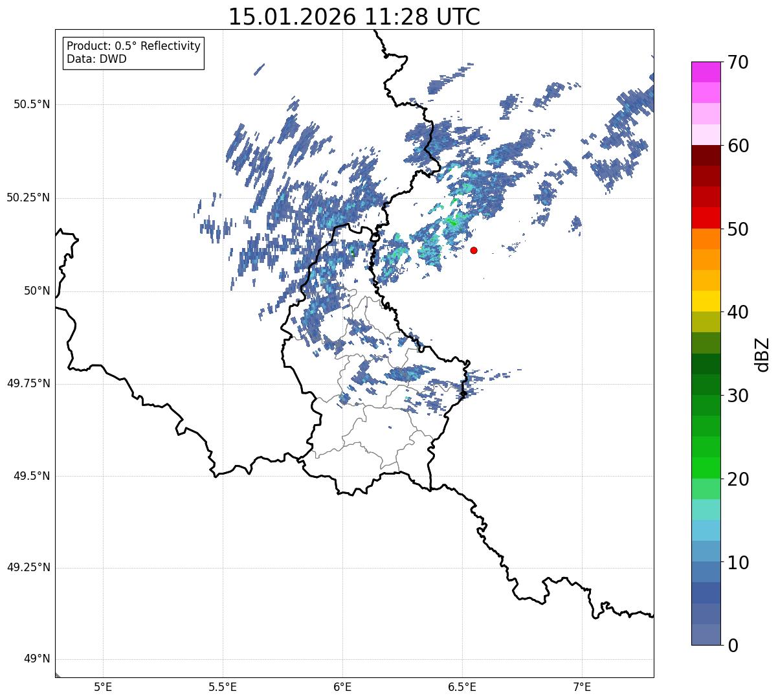Click the palest pink swatch just above 60
Screen dimensions: 778x700
pos(706,135)
